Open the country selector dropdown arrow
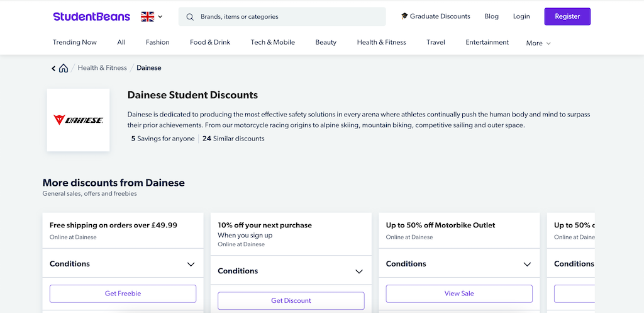The height and width of the screenshot is (313, 644). tap(160, 17)
